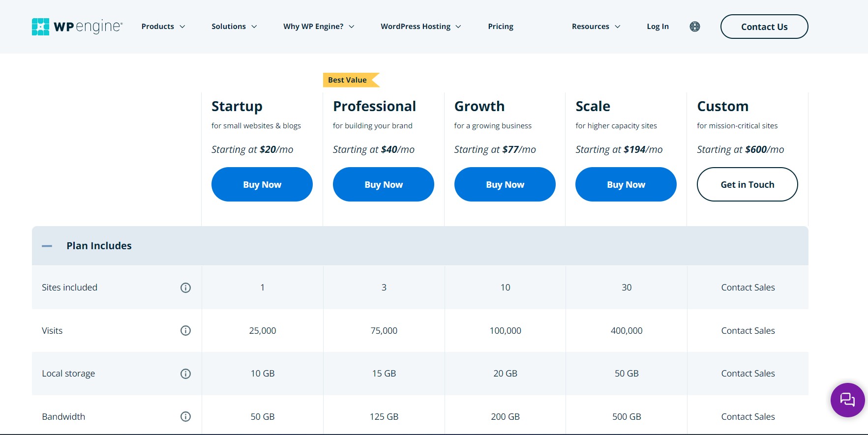This screenshot has width=868, height=435.
Task: Click the Bandwidth row label
Action: [63, 417]
